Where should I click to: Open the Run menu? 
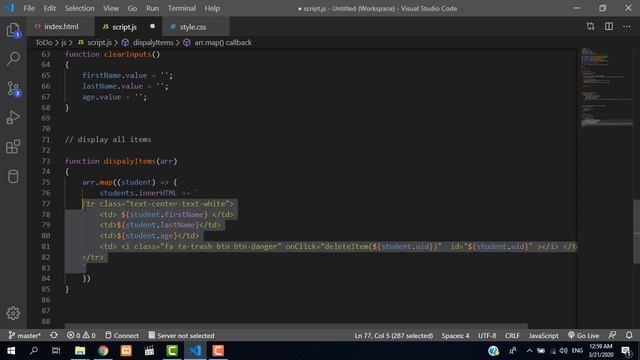point(152,8)
